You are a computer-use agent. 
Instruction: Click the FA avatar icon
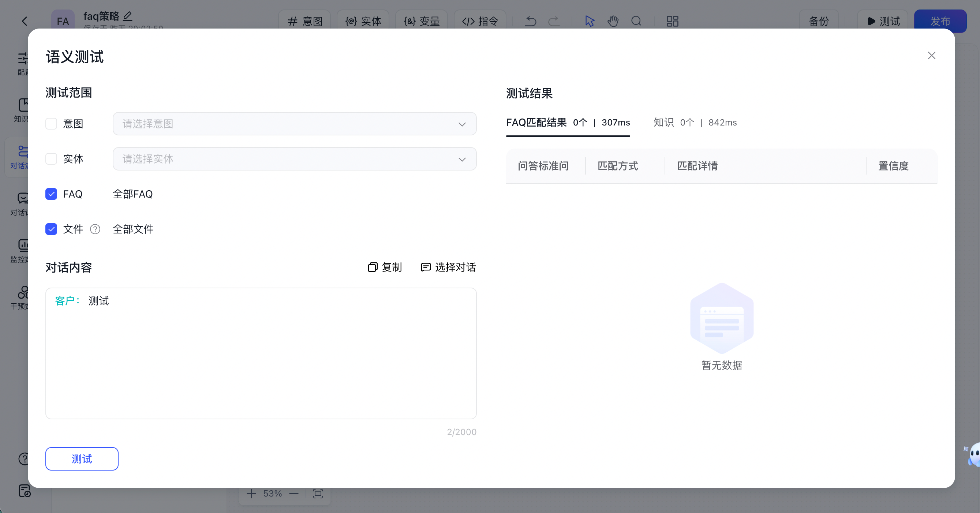(63, 21)
